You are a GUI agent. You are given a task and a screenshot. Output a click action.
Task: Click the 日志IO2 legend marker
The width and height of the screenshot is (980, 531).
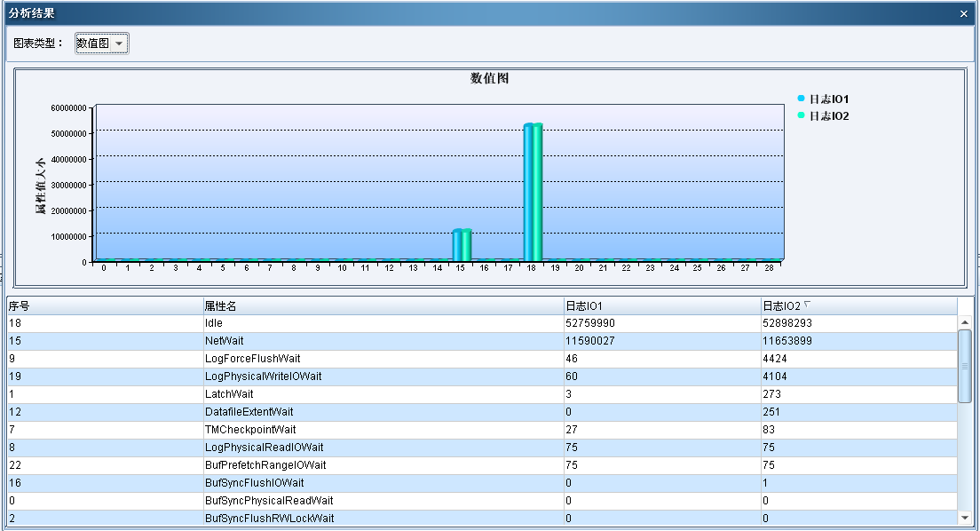801,115
